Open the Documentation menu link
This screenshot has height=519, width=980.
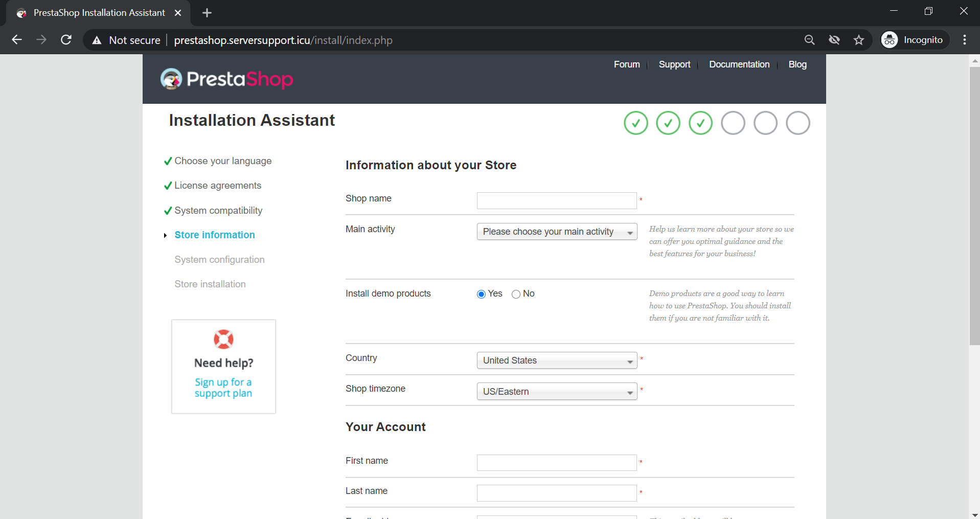(x=739, y=64)
